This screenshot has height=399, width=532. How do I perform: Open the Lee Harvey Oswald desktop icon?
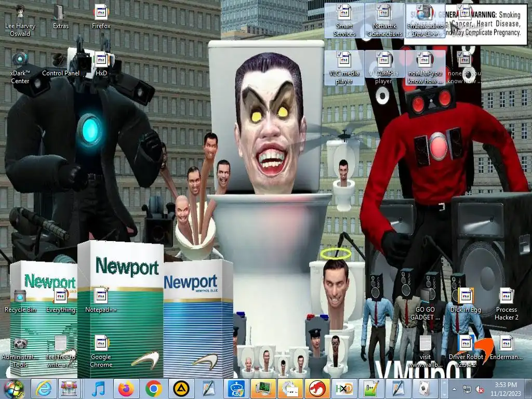tap(20, 21)
